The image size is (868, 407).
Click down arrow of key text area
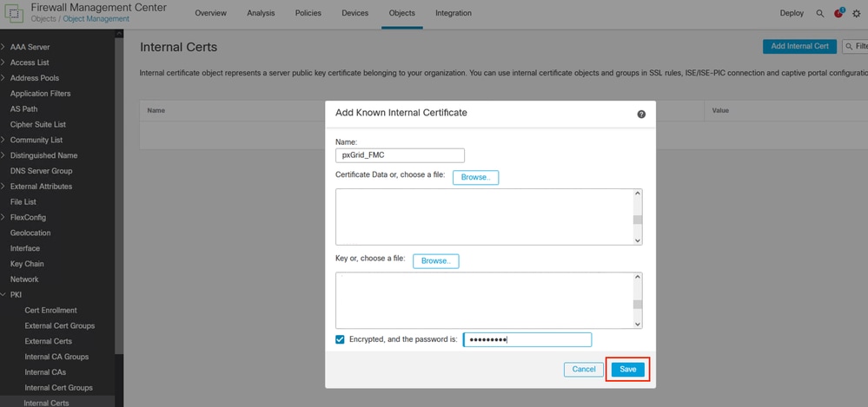[x=638, y=324]
